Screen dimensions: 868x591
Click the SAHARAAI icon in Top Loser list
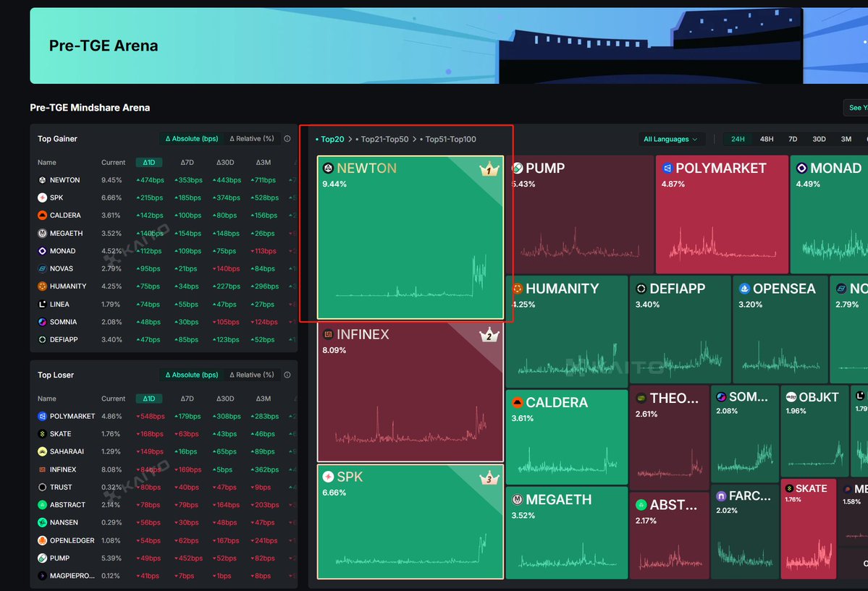click(42, 451)
